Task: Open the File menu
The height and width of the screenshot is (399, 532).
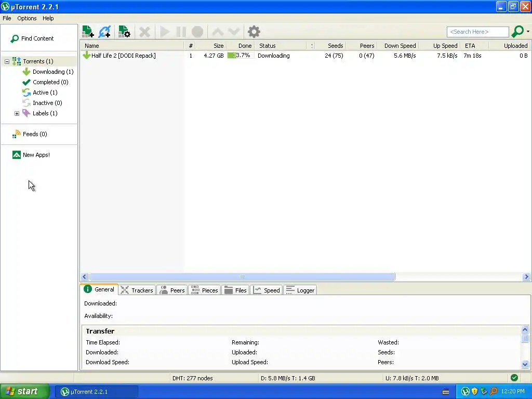Action: click(7, 18)
